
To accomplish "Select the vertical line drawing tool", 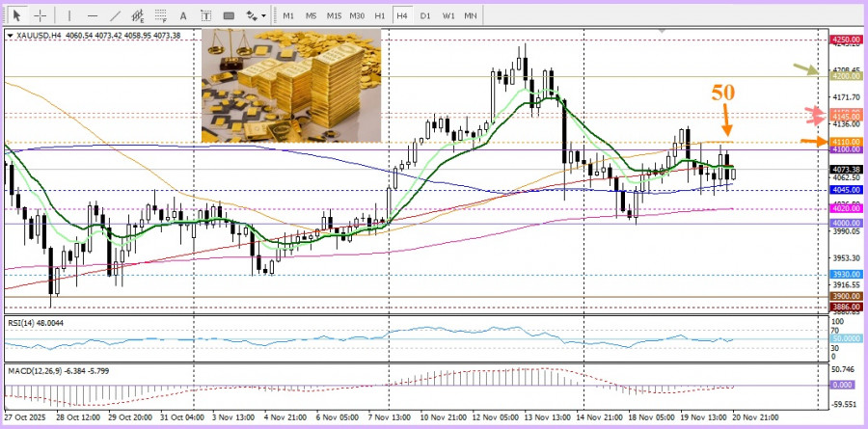I will [68, 15].
